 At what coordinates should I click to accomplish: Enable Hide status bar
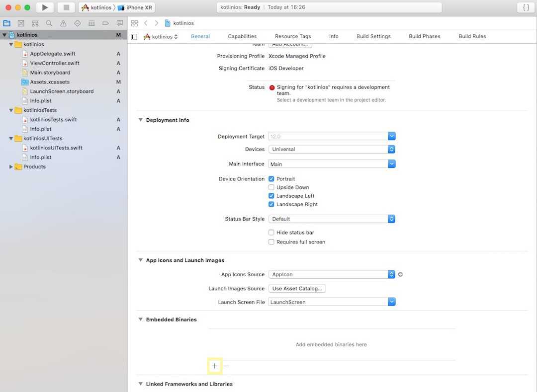(x=271, y=233)
